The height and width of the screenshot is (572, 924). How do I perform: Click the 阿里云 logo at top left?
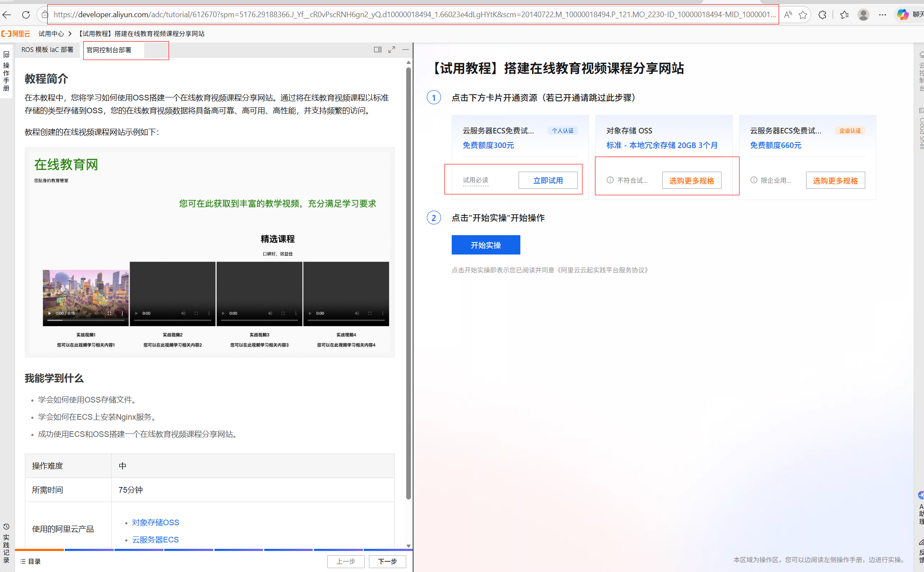(x=15, y=33)
